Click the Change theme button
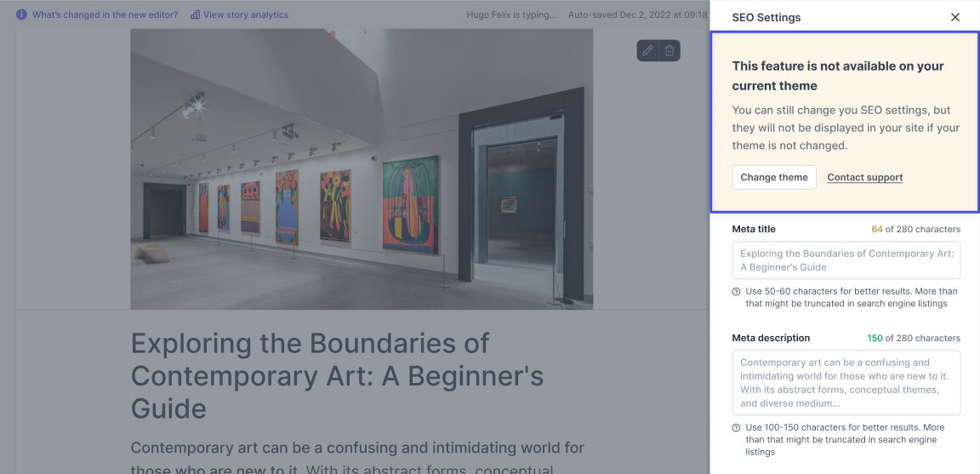This screenshot has width=980, height=474. [x=774, y=177]
